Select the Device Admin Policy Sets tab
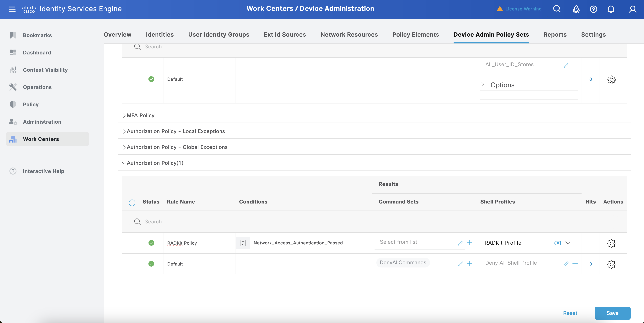 pyautogui.click(x=491, y=35)
